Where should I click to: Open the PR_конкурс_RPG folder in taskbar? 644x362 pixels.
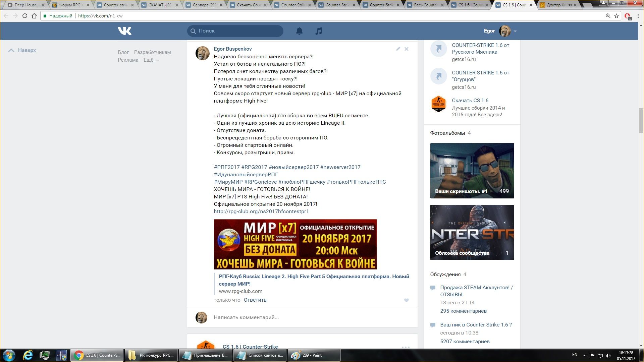tap(151, 355)
